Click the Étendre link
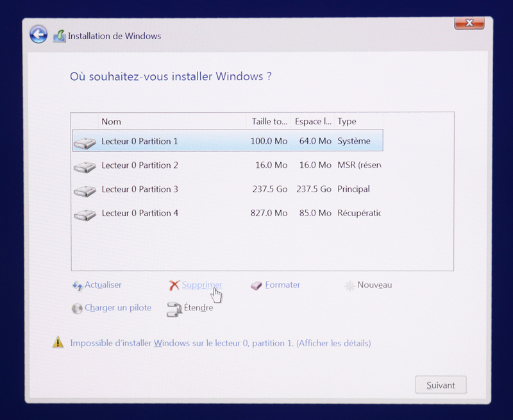 tap(198, 308)
